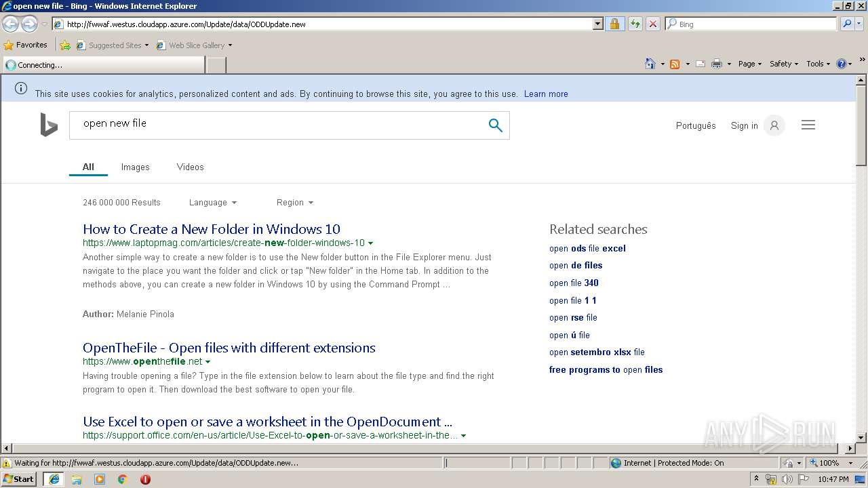Open OpenTheFile result link
868x488 pixels.
[x=229, y=348]
